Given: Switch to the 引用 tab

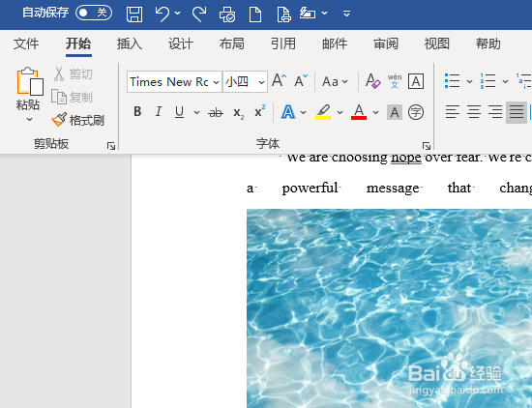Looking at the screenshot, I should click(283, 44).
